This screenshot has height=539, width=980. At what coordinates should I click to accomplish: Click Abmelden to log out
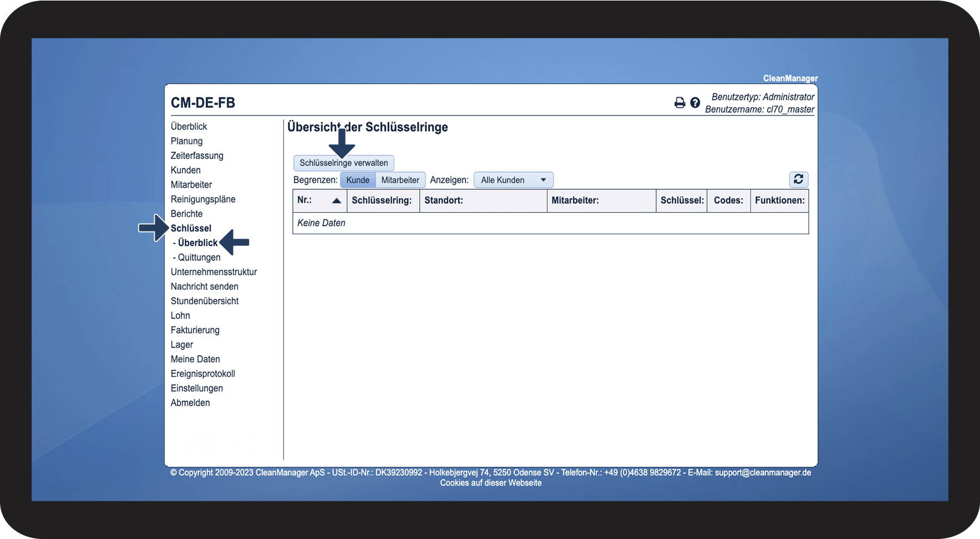point(190,402)
